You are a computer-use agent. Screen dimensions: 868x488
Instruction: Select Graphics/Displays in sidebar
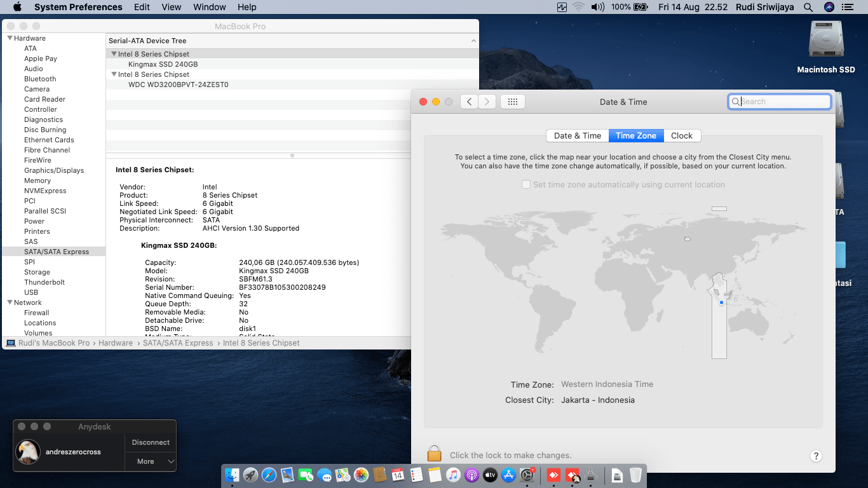(x=54, y=170)
